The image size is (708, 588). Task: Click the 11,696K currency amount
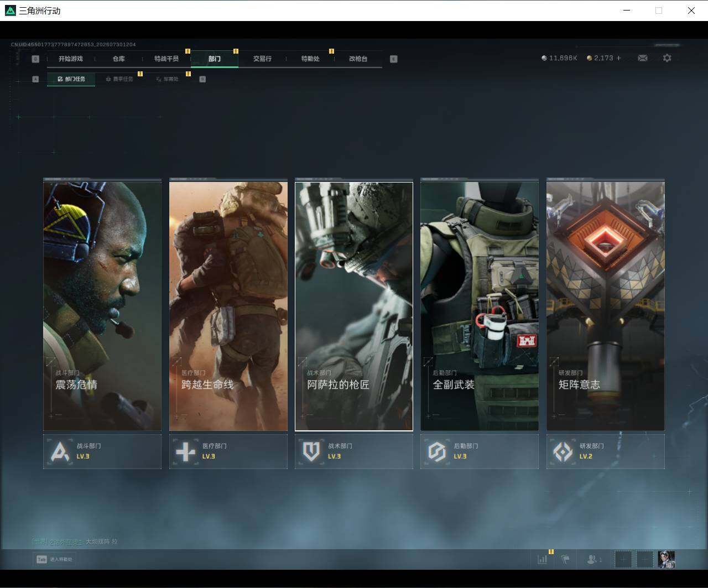pyautogui.click(x=563, y=58)
